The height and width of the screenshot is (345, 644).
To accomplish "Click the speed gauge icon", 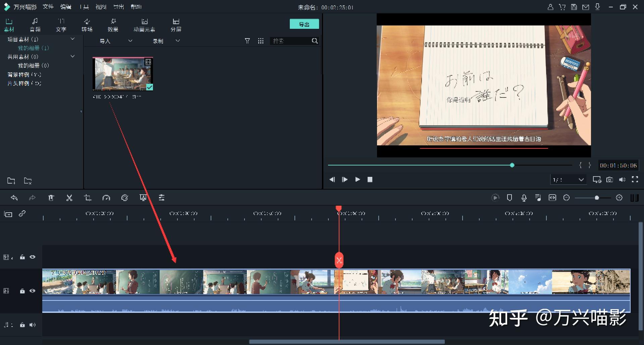I will (106, 198).
